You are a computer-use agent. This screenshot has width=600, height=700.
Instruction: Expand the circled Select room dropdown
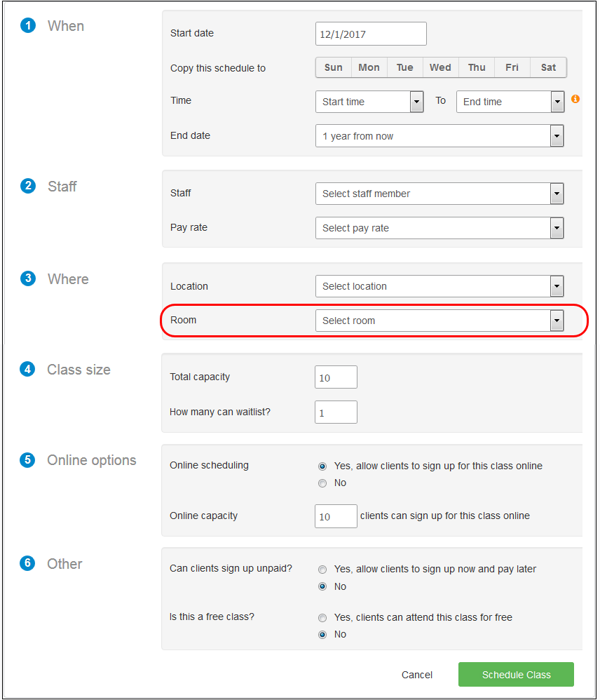(x=557, y=321)
